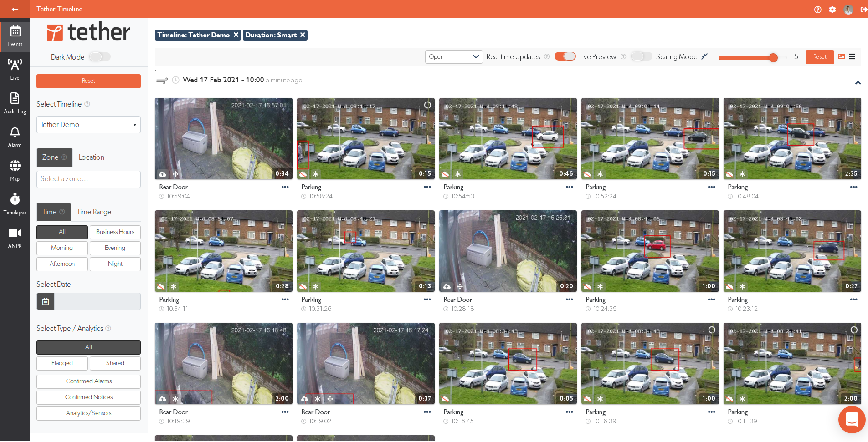The height and width of the screenshot is (442, 868).
Task: Click the thumbnail scaling slider
Action: [752, 57]
